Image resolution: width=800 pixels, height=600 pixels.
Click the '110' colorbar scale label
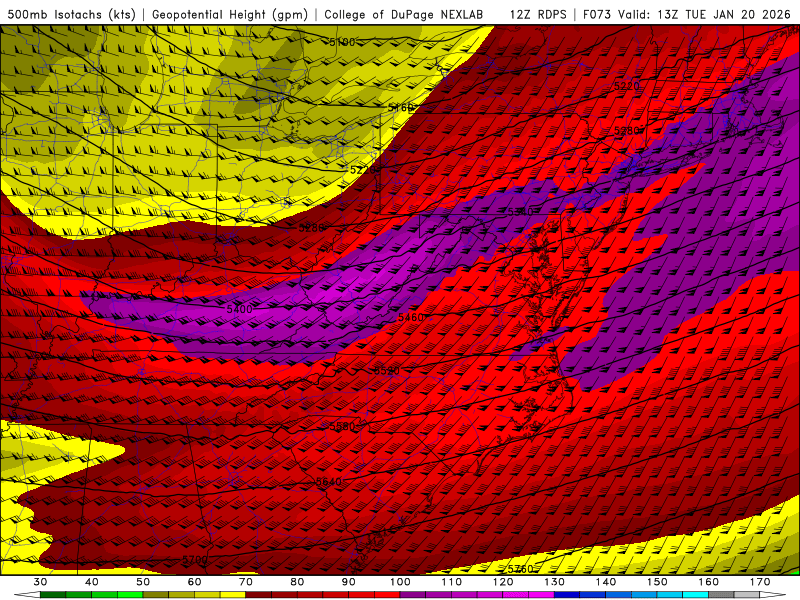tap(452, 582)
